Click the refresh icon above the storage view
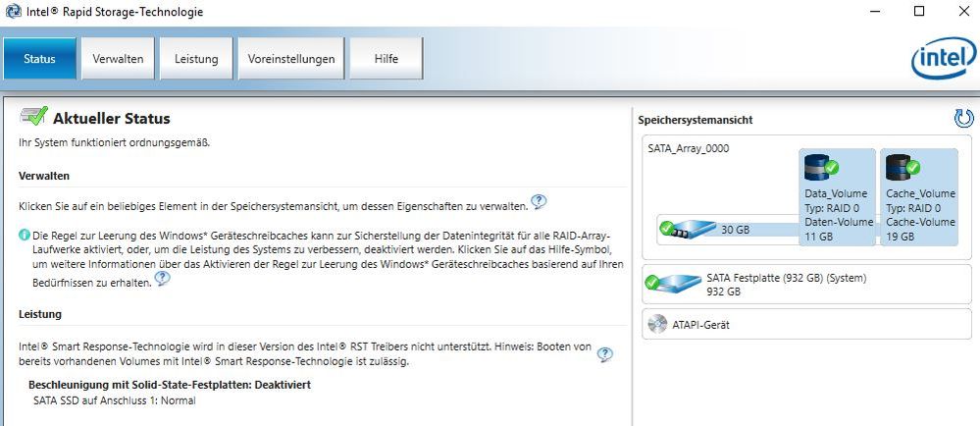 963,119
